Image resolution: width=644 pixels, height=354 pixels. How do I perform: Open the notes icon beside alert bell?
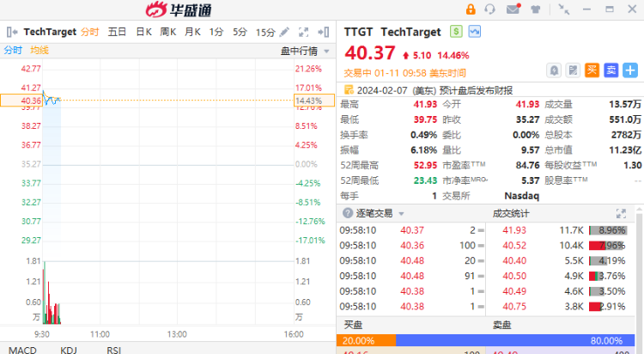click(573, 70)
